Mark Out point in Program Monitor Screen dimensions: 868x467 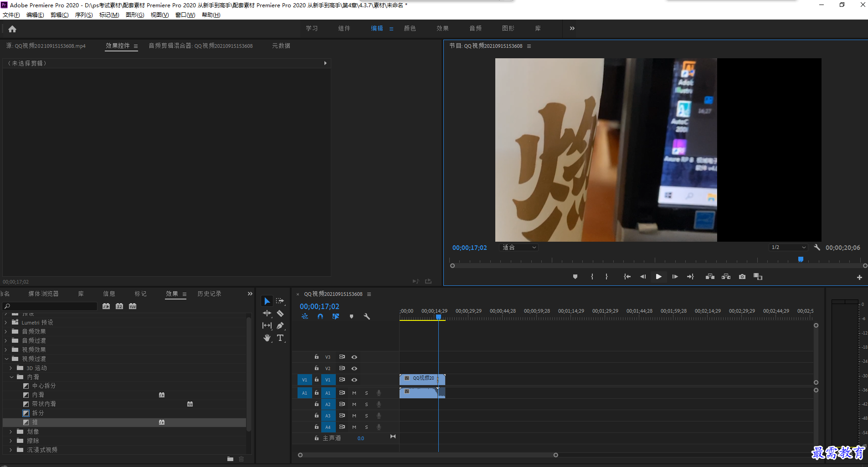pyautogui.click(x=606, y=277)
